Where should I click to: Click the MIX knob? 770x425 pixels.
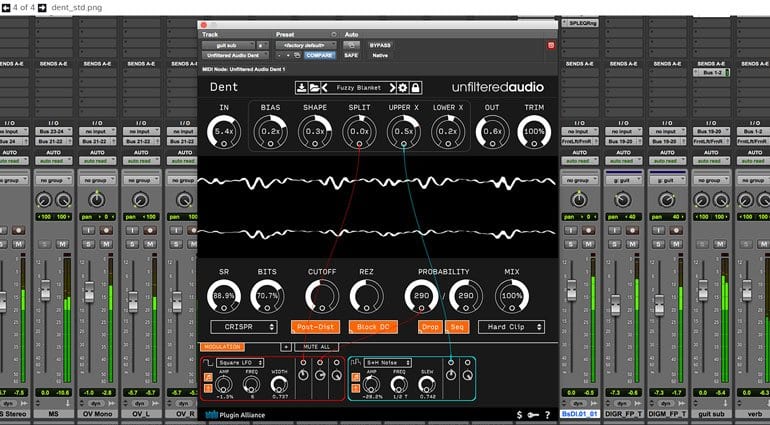(x=512, y=296)
